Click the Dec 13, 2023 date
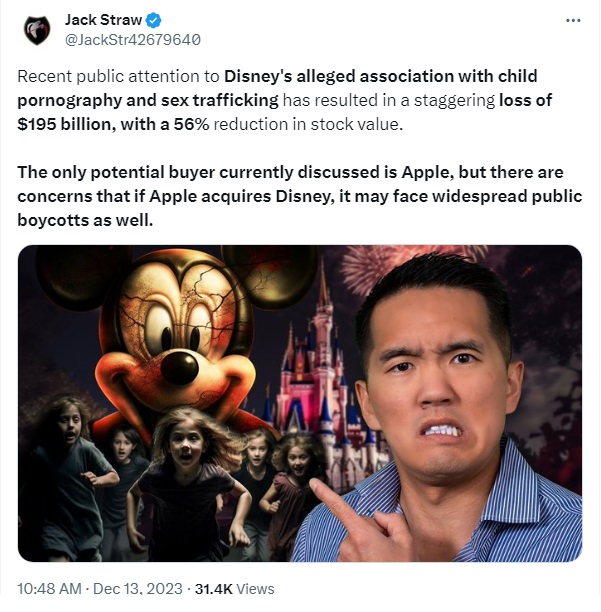 [x=138, y=589]
